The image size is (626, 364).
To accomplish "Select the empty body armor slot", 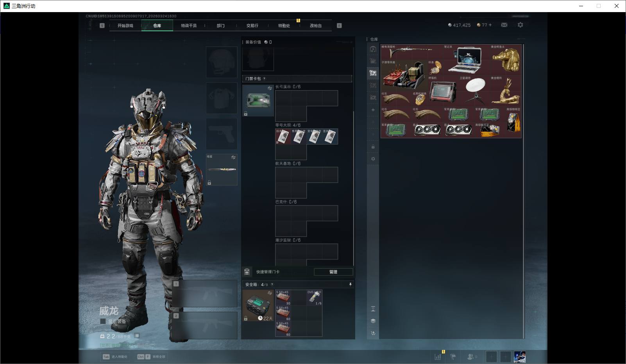I will [222, 98].
